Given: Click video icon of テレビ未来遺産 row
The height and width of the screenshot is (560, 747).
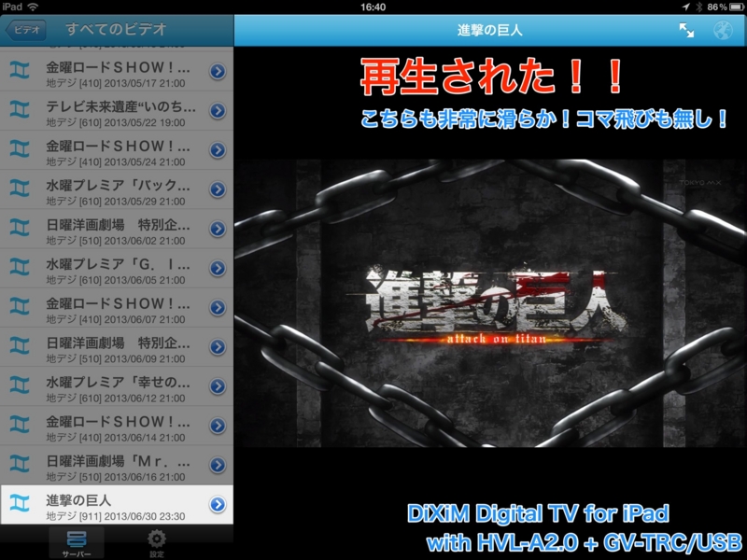Looking at the screenshot, I should click(x=20, y=110).
